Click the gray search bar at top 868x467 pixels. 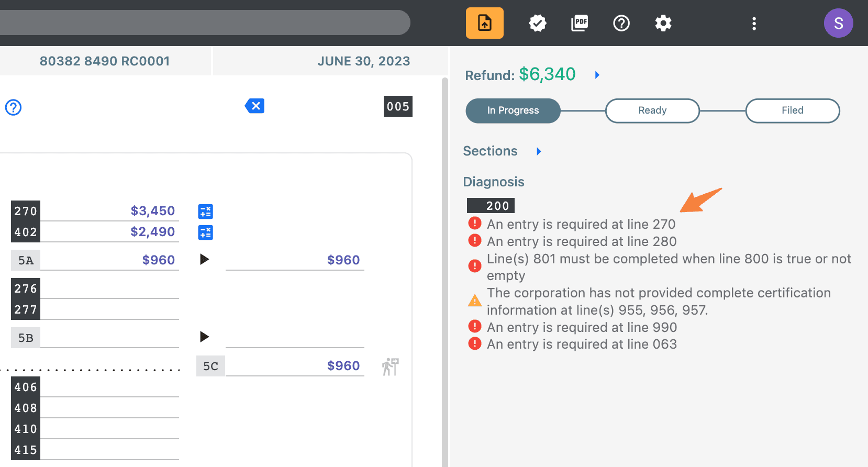205,23
